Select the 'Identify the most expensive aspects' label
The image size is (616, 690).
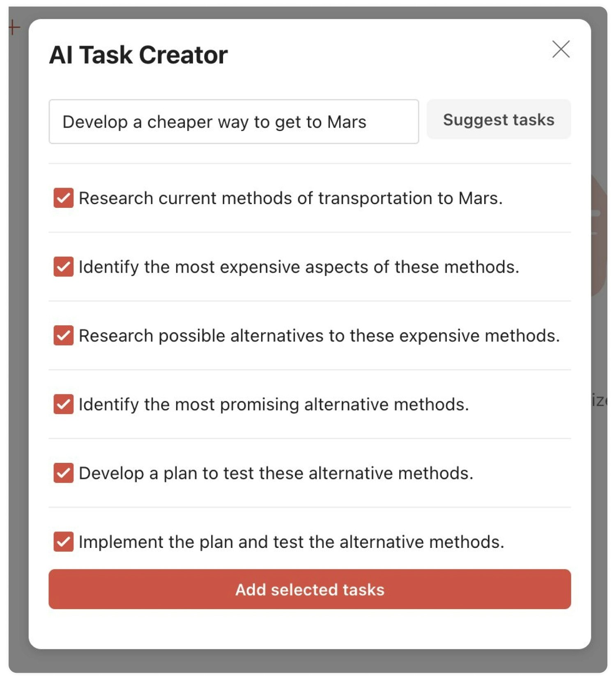299,267
